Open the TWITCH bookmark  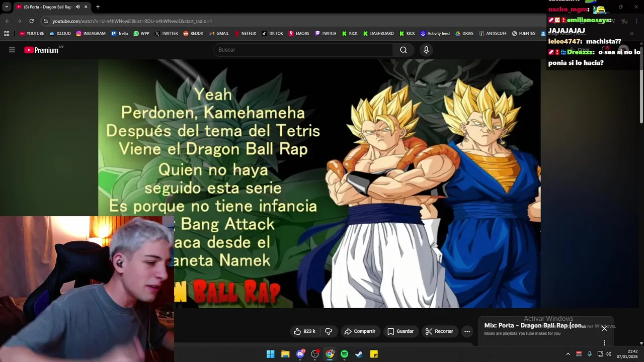tap(326, 34)
